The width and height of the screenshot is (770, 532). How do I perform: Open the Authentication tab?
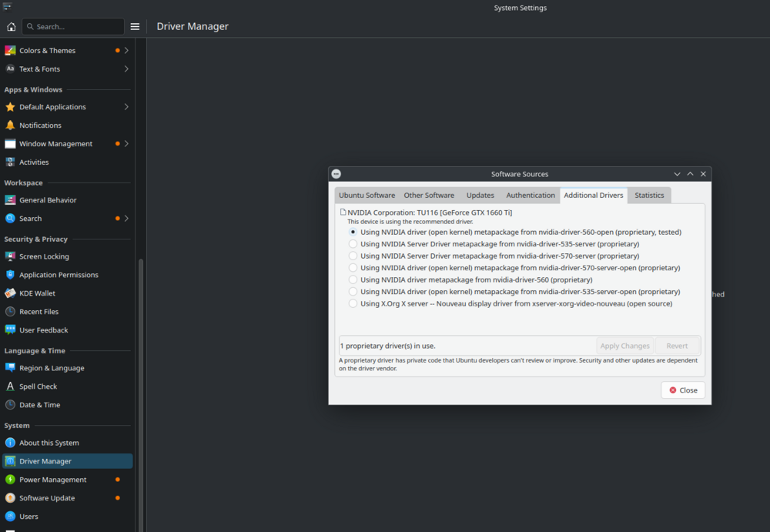coord(531,195)
